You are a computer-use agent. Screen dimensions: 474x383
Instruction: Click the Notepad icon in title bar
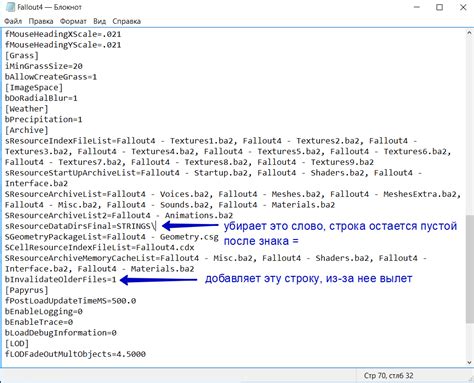click(x=10, y=7)
